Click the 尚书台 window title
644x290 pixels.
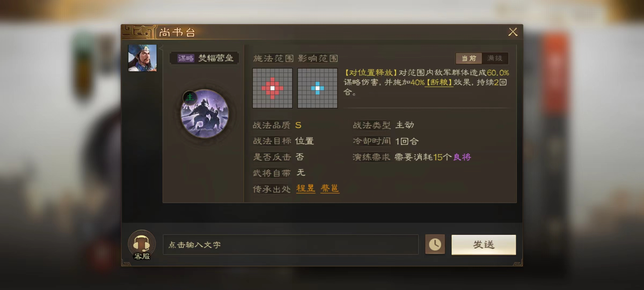pos(177,32)
